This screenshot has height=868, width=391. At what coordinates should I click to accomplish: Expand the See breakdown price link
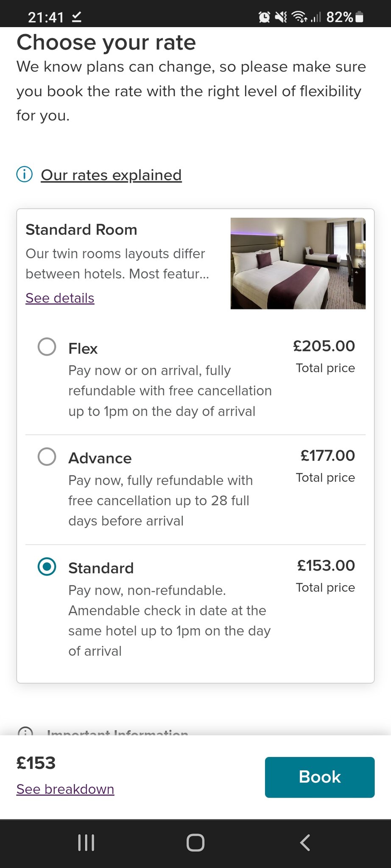(x=65, y=789)
